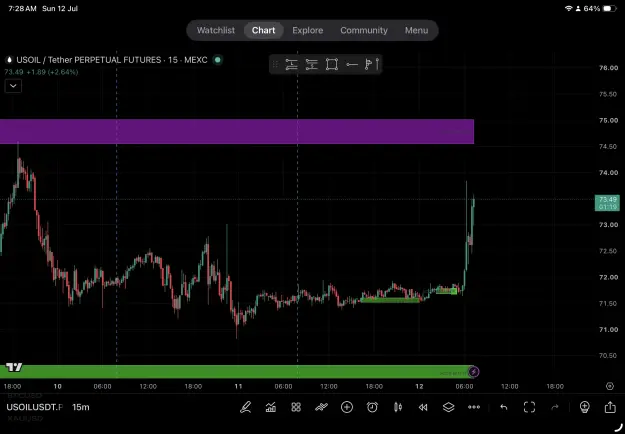Tap the wavy lines icon beside templates
625x434 pixels.
pos(321,407)
